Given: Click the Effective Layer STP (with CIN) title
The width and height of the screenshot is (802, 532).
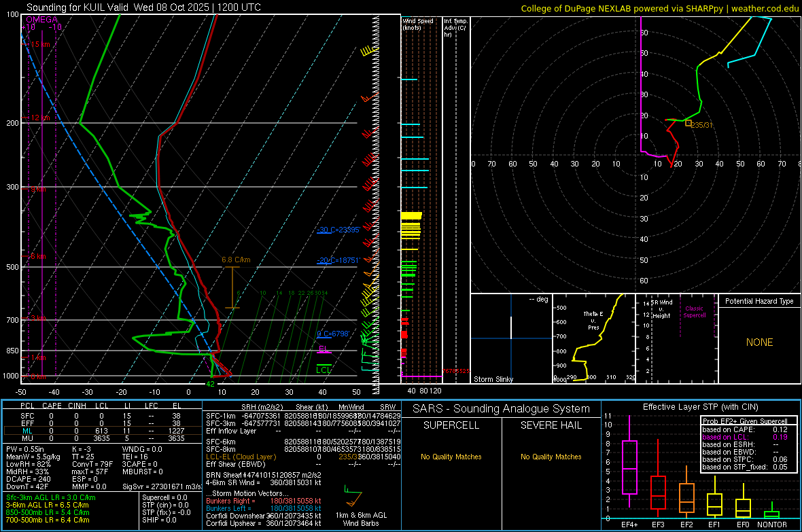Looking at the screenshot, I should coord(700,407).
